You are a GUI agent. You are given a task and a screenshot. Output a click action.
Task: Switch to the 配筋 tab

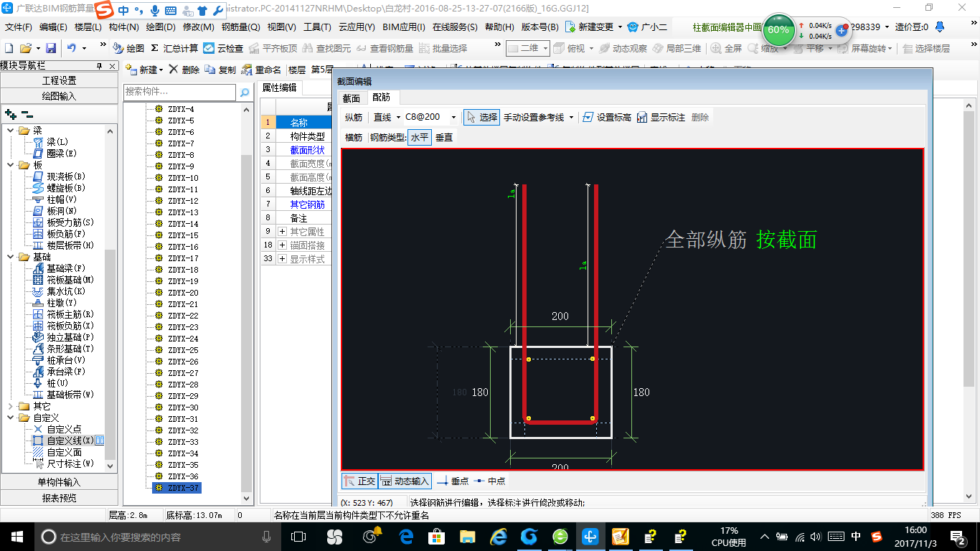click(x=382, y=98)
